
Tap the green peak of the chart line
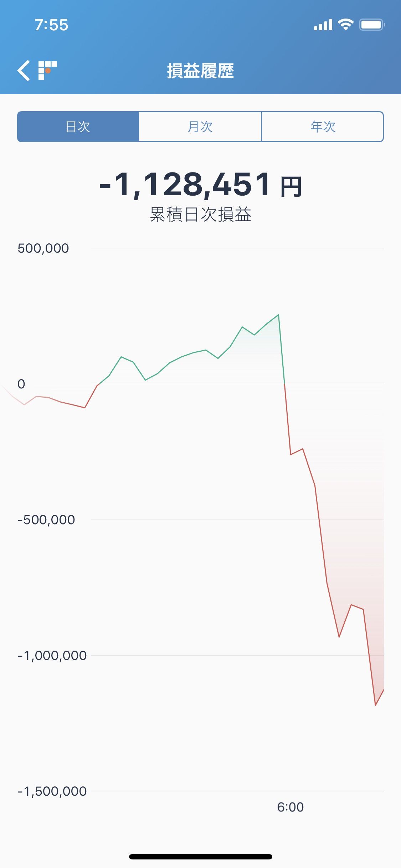click(278, 315)
